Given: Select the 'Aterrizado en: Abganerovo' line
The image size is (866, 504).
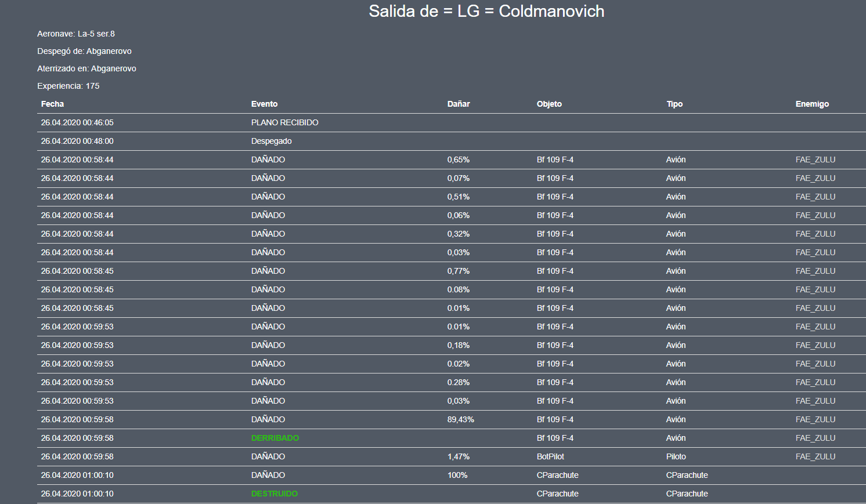Looking at the screenshot, I should tap(86, 68).
